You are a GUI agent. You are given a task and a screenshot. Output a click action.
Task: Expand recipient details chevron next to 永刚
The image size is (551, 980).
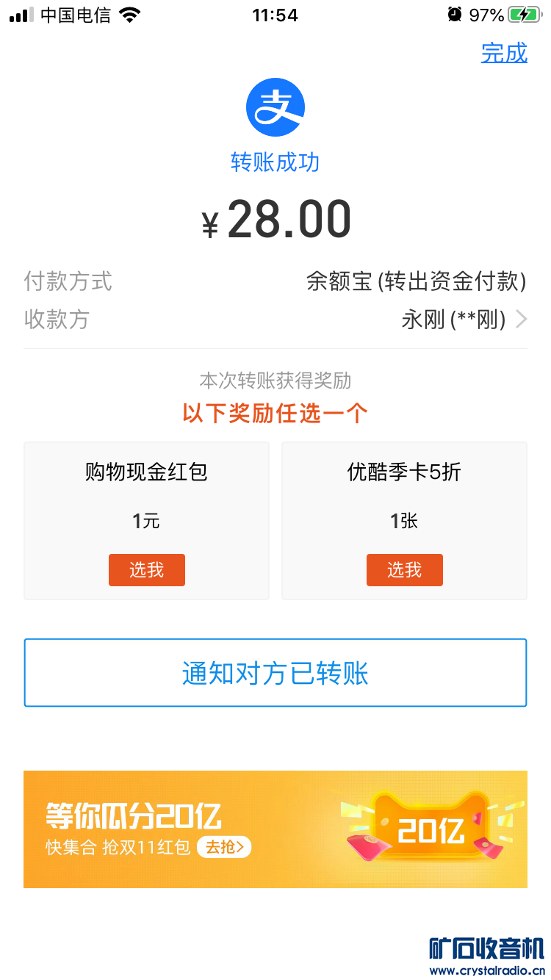tap(522, 320)
